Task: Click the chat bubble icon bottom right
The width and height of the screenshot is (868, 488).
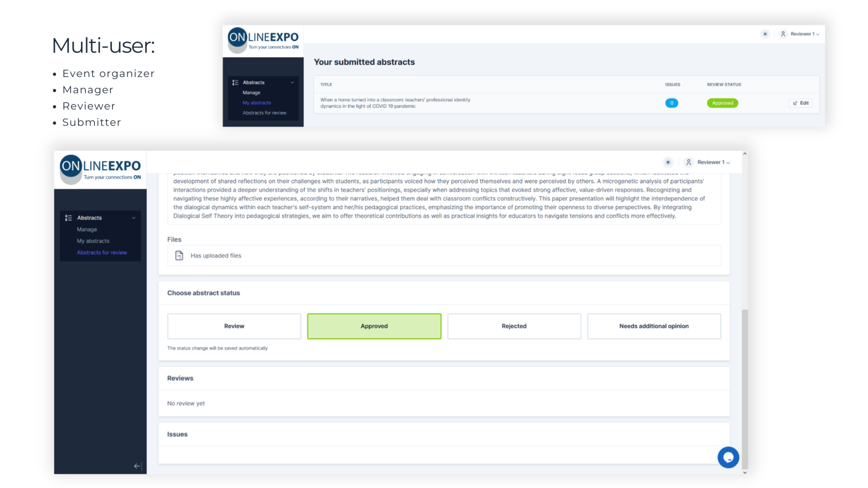Action: tap(728, 457)
